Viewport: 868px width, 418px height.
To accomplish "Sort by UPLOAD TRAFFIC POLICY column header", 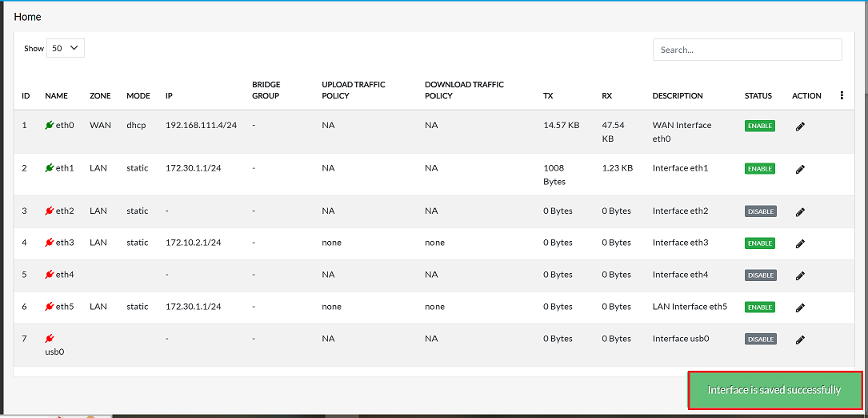I will 353,90.
